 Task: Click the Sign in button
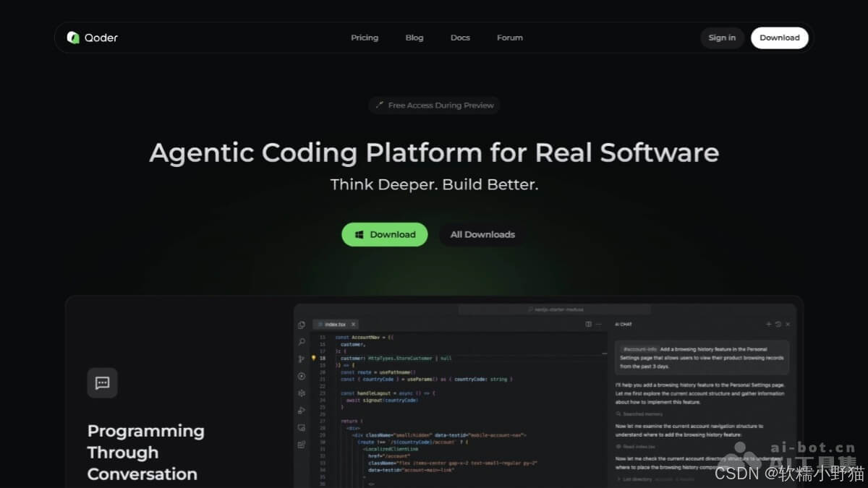tap(722, 38)
